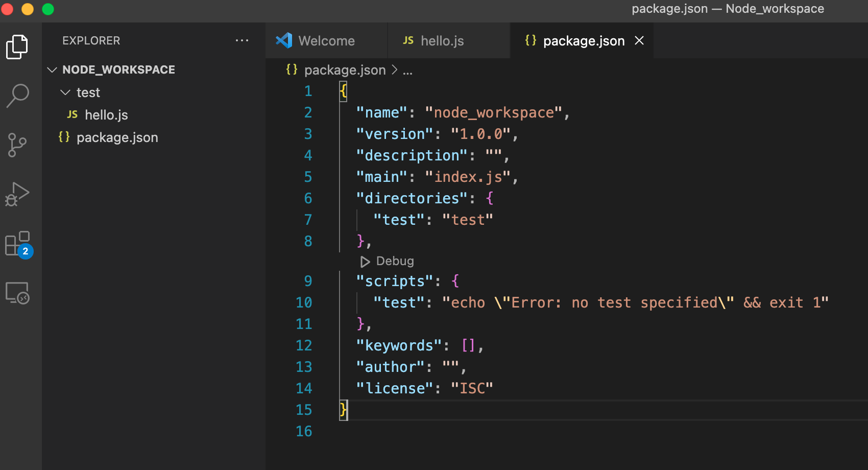Click the braces icon beside package.json in Explorer
This screenshot has width=868, height=470.
pos(64,137)
